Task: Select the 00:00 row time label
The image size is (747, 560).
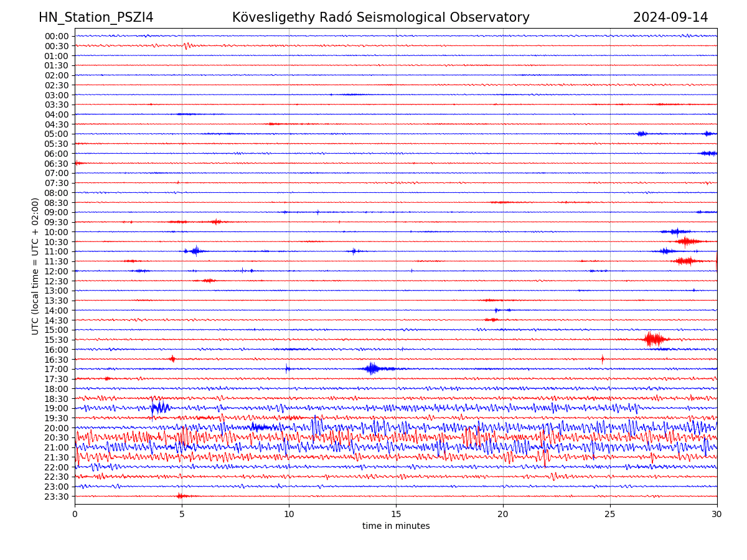Action: (x=56, y=36)
